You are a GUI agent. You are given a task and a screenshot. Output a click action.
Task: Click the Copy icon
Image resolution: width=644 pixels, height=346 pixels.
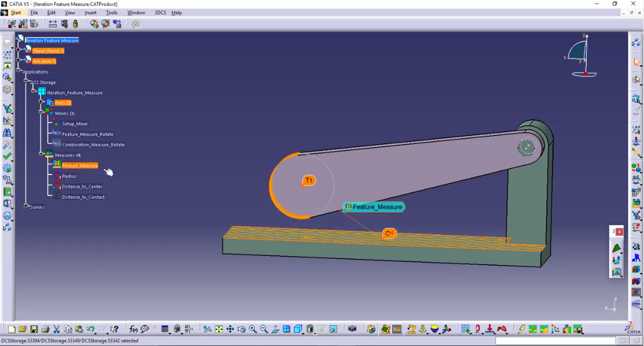click(x=68, y=329)
